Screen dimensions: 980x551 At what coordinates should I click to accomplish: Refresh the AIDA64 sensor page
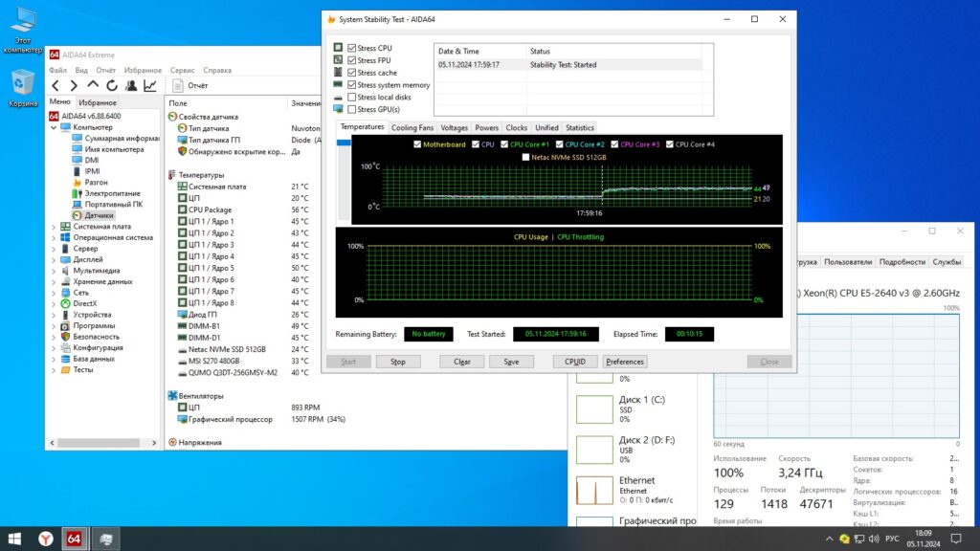(x=112, y=85)
